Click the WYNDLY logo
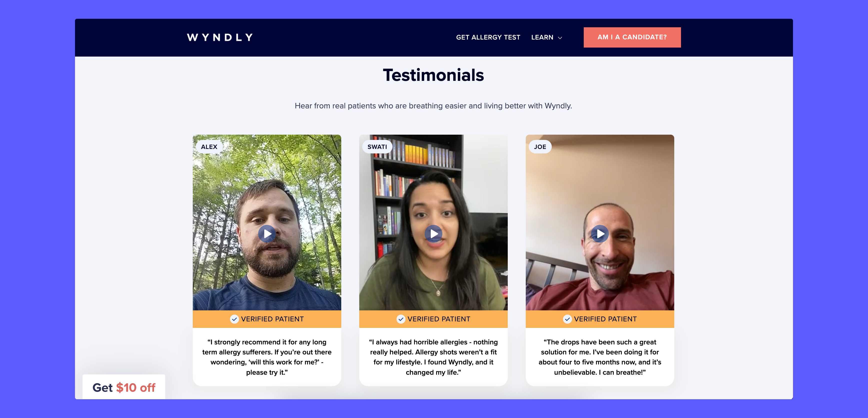This screenshot has height=418, width=868. pos(220,37)
